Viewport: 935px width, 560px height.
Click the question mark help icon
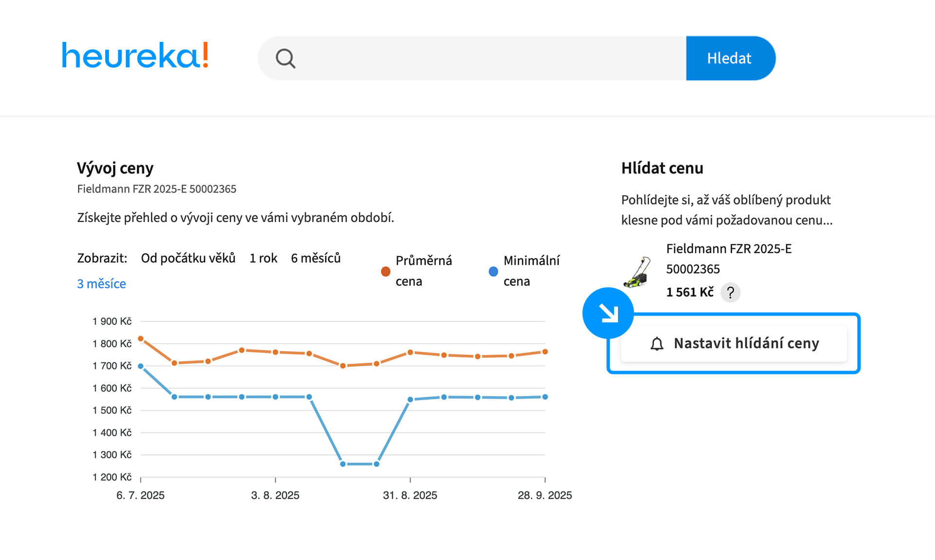pyautogui.click(x=730, y=293)
